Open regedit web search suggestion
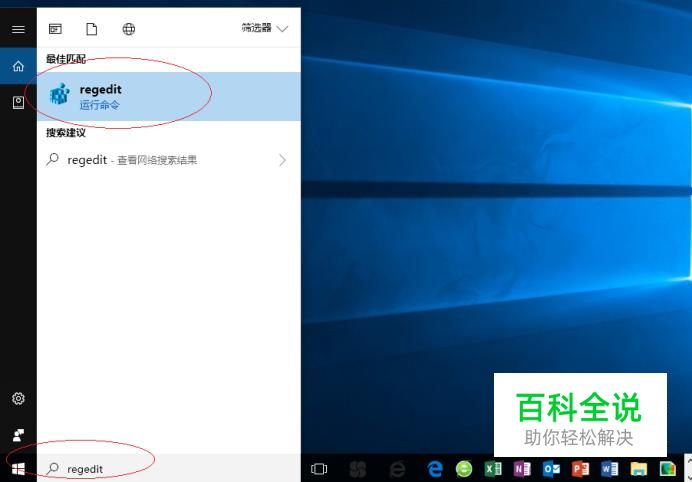This screenshot has width=692, height=482. pyautogui.click(x=169, y=160)
